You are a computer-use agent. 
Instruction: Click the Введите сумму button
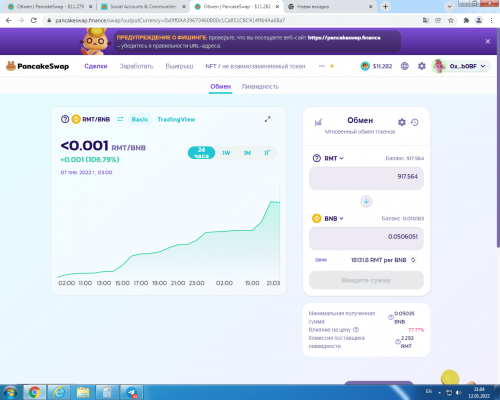366,280
